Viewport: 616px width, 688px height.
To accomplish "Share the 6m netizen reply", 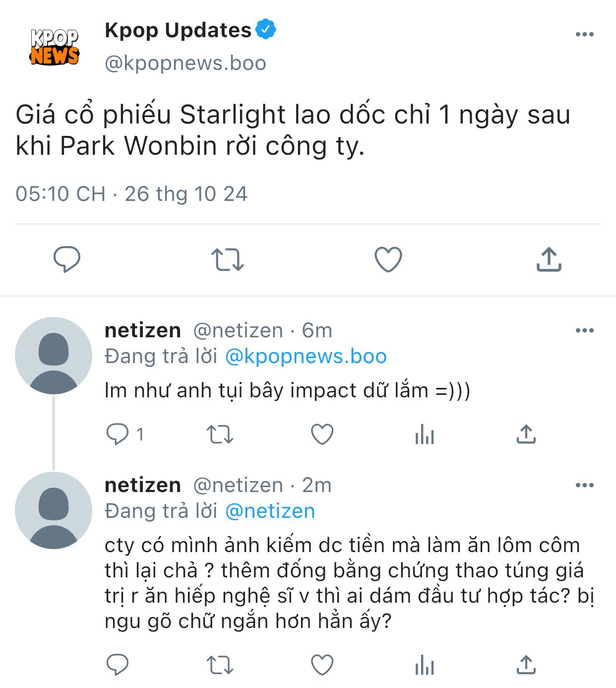I will (x=526, y=434).
